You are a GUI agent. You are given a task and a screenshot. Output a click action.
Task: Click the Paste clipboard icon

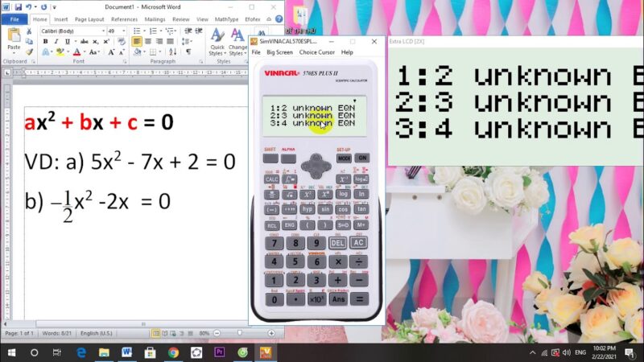14,38
